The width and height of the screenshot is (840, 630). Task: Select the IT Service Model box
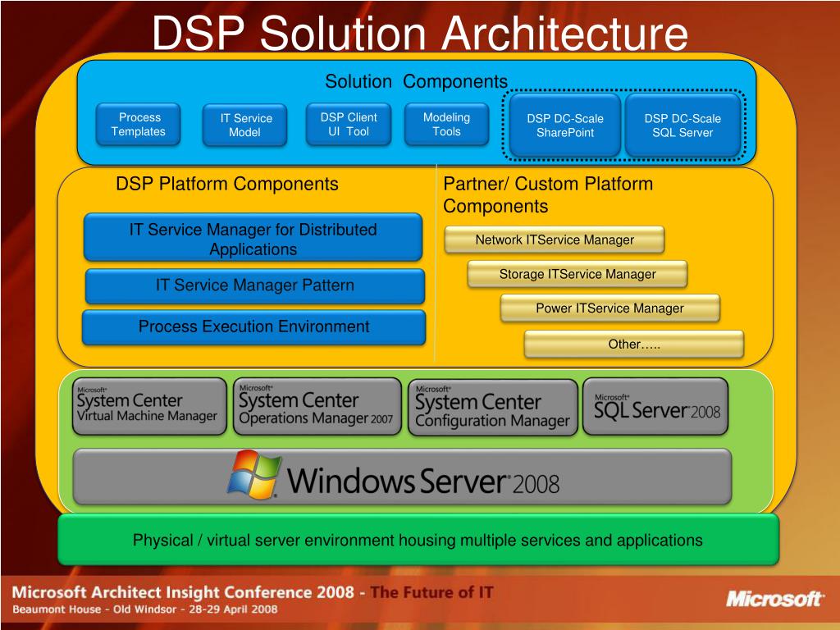pos(244,126)
